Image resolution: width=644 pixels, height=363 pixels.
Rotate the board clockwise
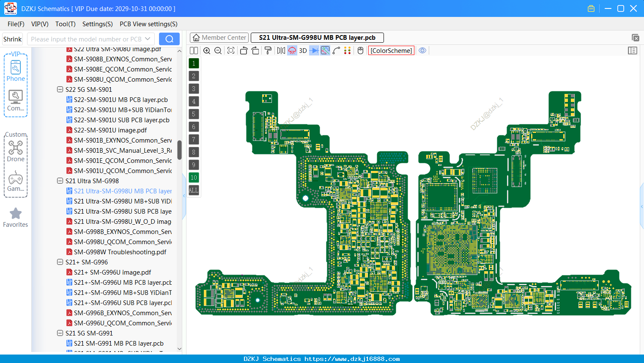coord(255,50)
